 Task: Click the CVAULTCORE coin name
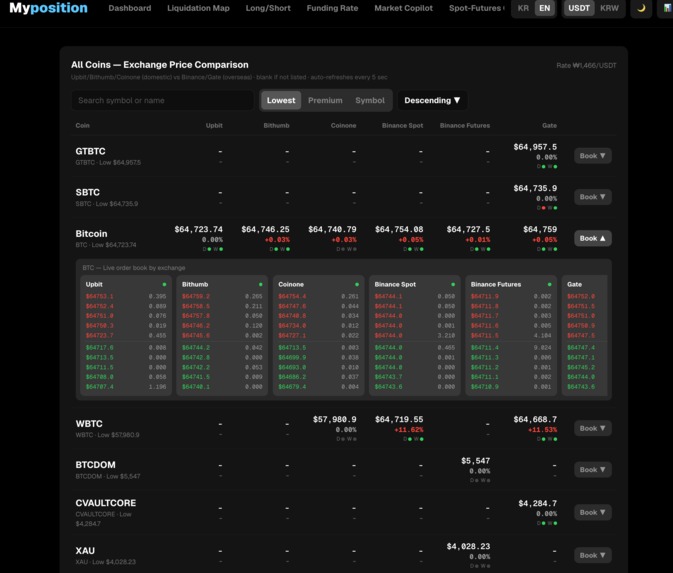pyautogui.click(x=106, y=503)
